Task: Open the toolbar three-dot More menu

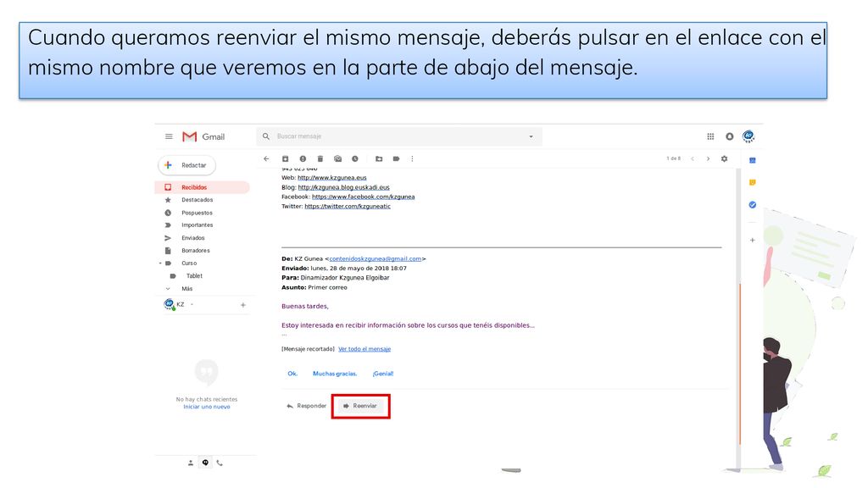Action: point(413,158)
